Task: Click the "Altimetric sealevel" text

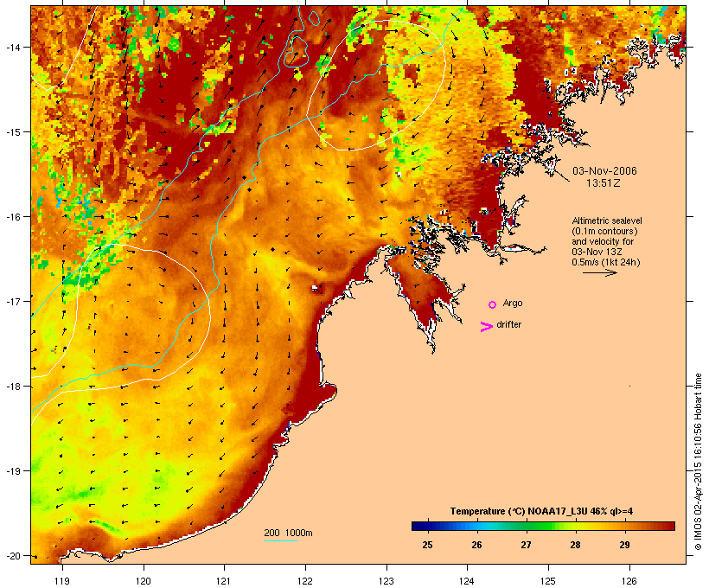Action: 607,220
